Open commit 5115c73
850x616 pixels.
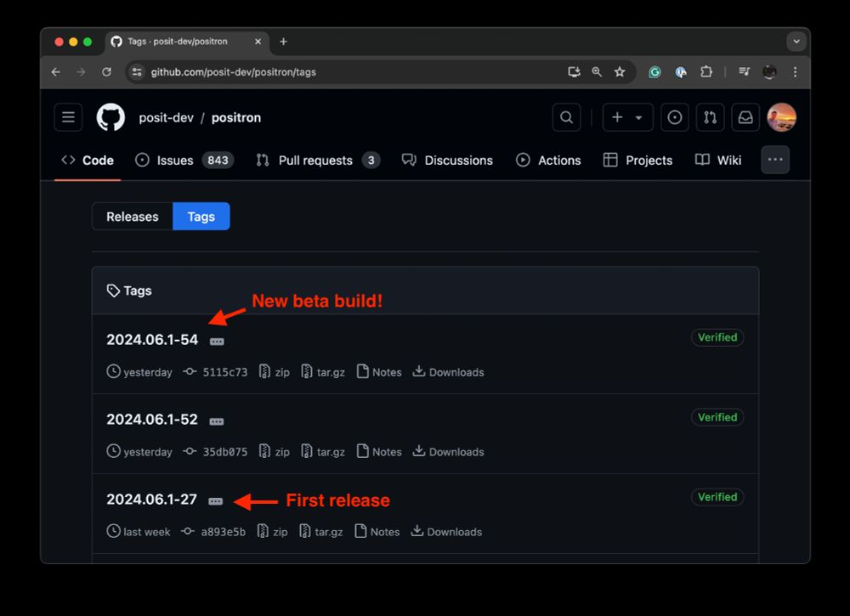[215, 372]
